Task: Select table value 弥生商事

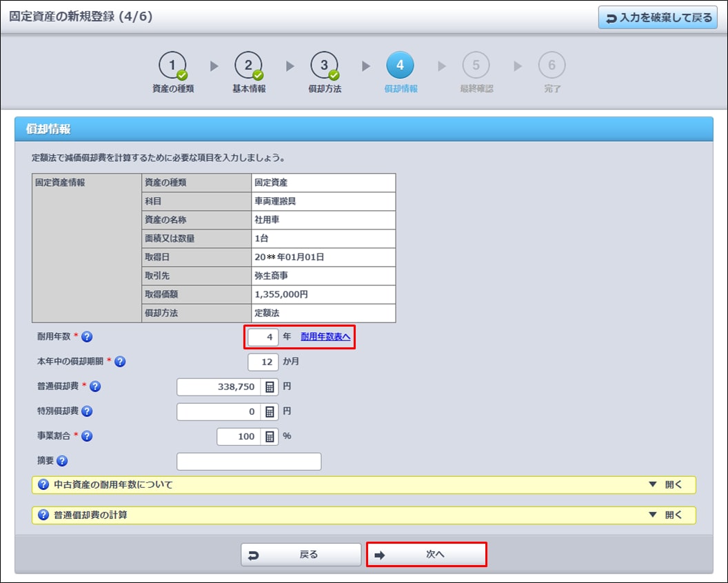Action: click(x=271, y=276)
